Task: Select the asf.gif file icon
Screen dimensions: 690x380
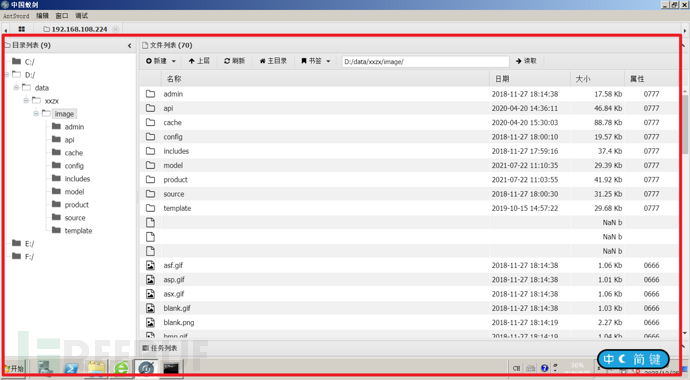Action: coord(150,265)
